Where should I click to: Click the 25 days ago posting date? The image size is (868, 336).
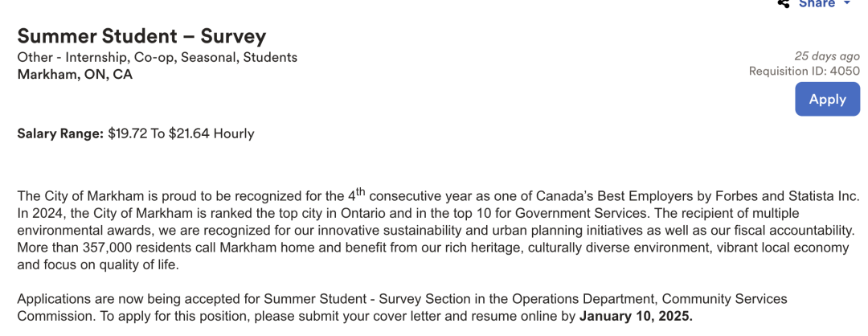(826, 56)
